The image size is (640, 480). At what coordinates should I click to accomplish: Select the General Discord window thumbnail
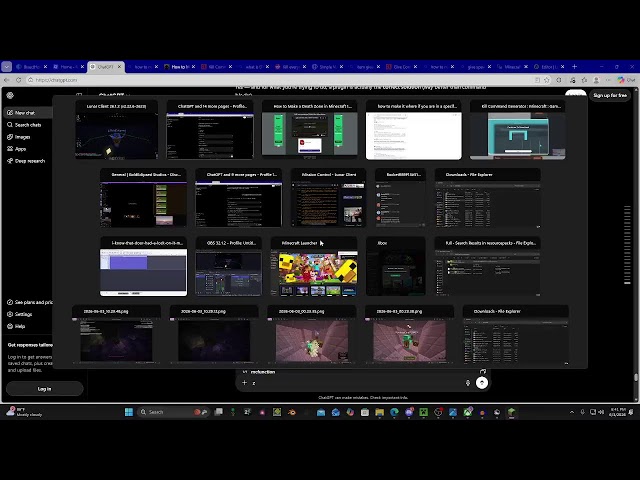click(x=143, y=198)
